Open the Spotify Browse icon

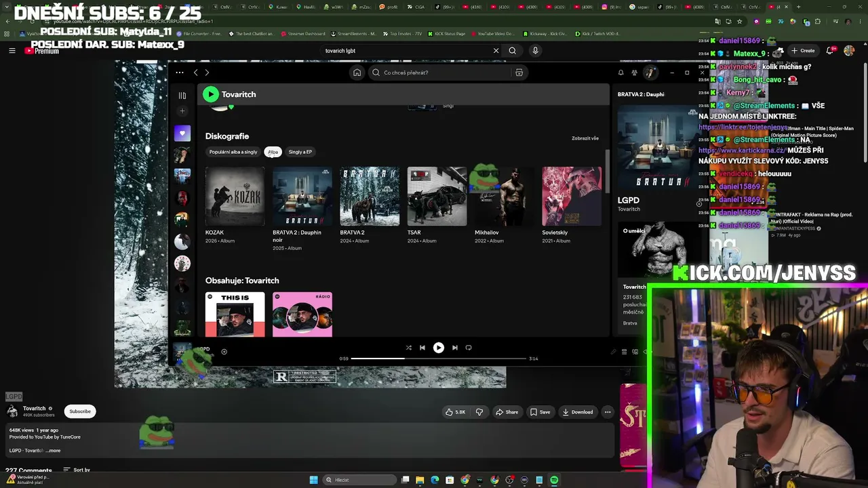coord(519,73)
